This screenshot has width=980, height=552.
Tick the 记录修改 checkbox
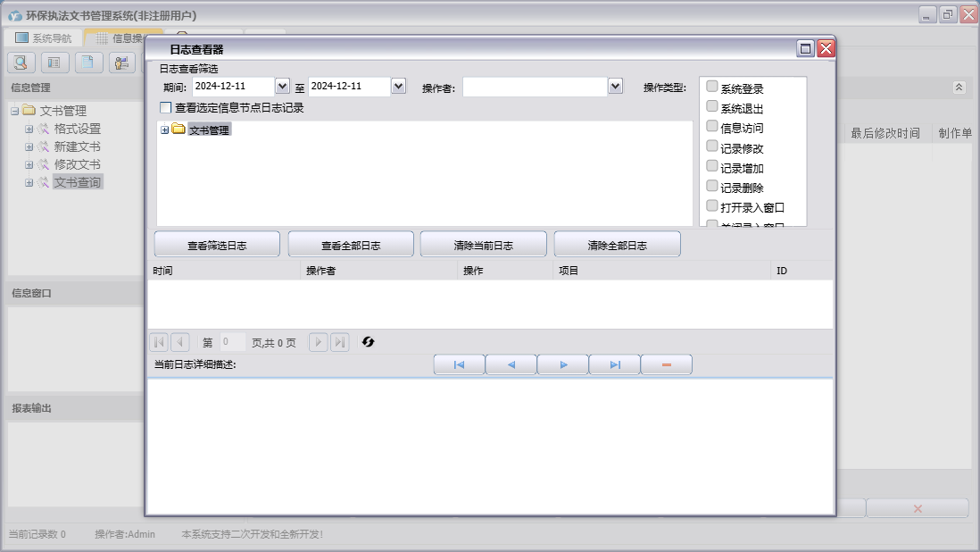point(712,146)
